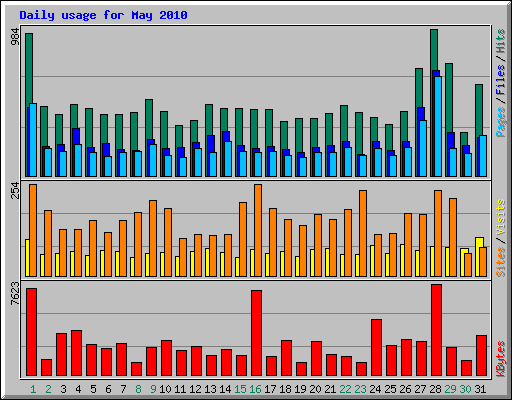This screenshot has height=400, width=512.
Task: Click the orange 'Sites' legend label
Action: pyautogui.click(x=501, y=262)
